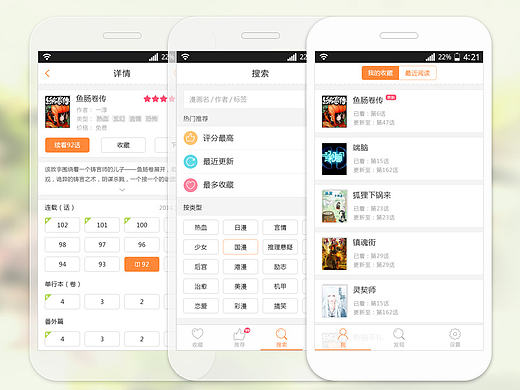Image resolution: width=520 pixels, height=390 pixels.
Task: Open the highlighted orange chapter 92
Action: coord(142,264)
